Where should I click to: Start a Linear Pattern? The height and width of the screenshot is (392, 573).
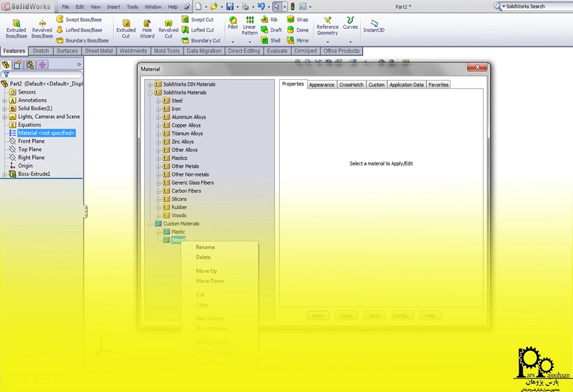(x=250, y=25)
